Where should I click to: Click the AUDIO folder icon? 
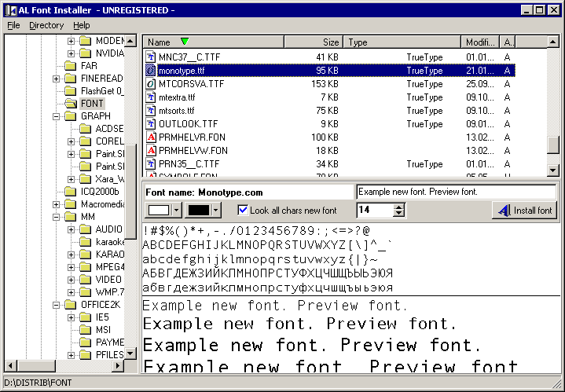coord(86,229)
